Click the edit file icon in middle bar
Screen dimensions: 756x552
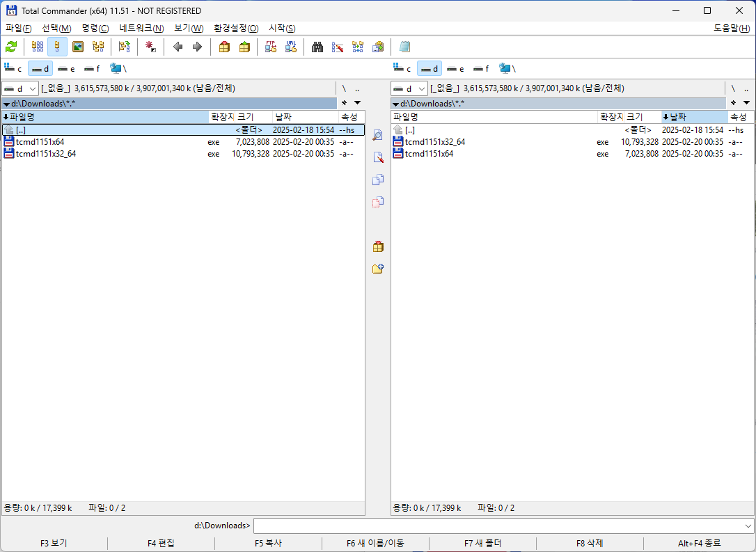378,157
